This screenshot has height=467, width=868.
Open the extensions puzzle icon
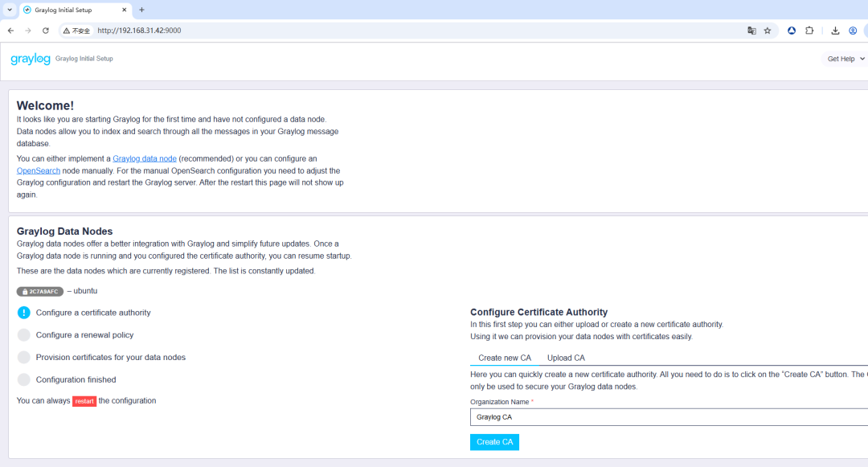coord(809,31)
